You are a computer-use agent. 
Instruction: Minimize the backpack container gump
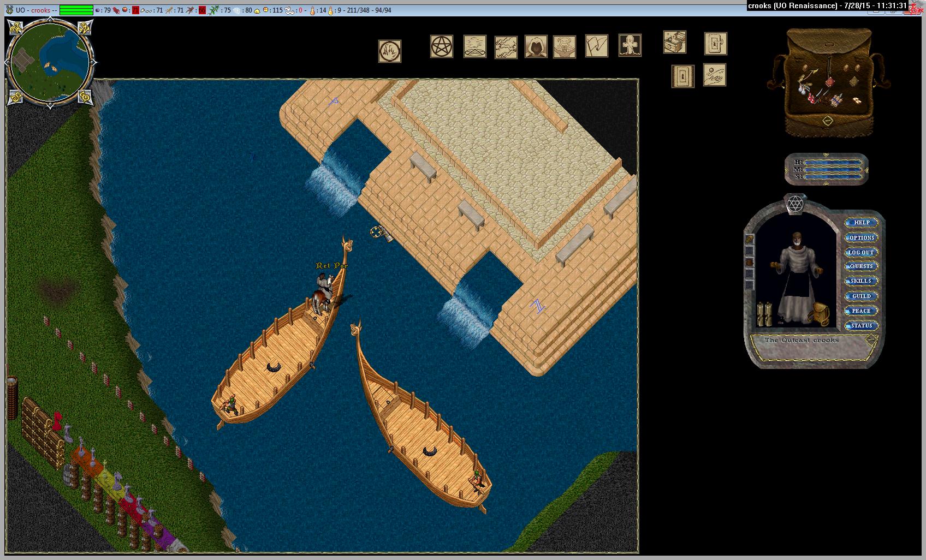(x=828, y=121)
